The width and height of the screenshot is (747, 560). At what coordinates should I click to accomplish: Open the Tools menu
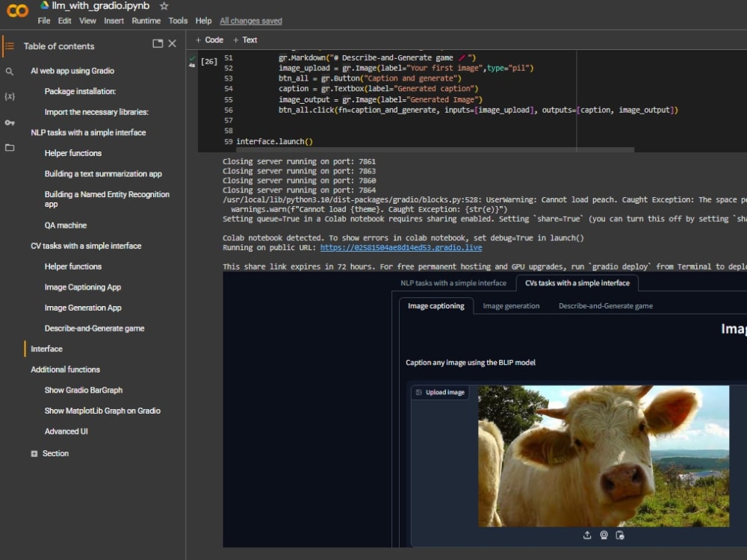point(178,21)
